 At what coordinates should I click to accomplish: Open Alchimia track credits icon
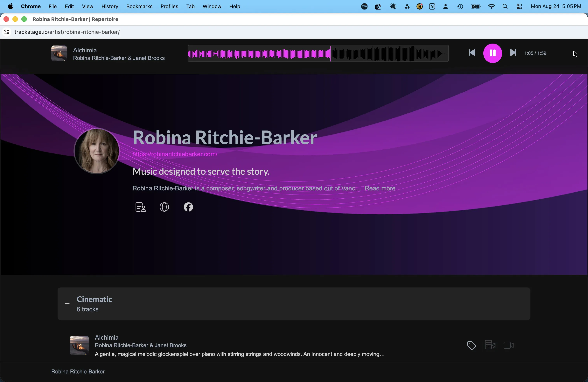pos(490,345)
